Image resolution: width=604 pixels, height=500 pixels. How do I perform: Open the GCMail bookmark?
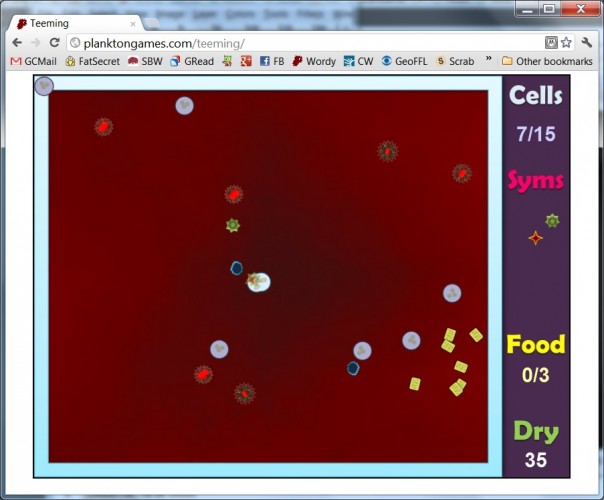point(34,61)
